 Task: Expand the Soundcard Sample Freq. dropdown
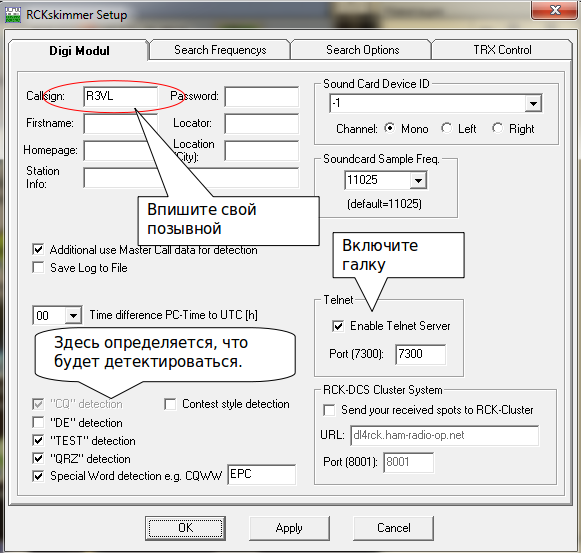(418, 181)
